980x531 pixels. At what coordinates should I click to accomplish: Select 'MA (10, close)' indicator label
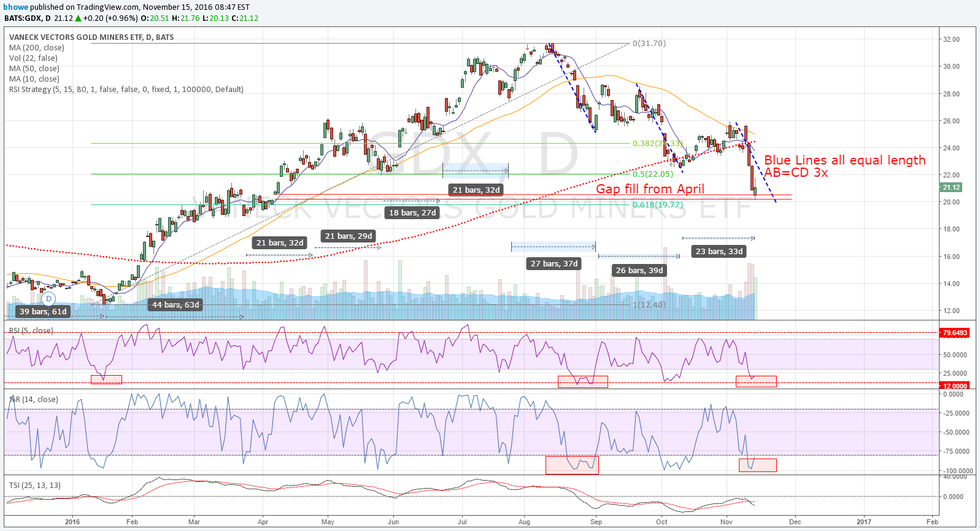point(34,79)
